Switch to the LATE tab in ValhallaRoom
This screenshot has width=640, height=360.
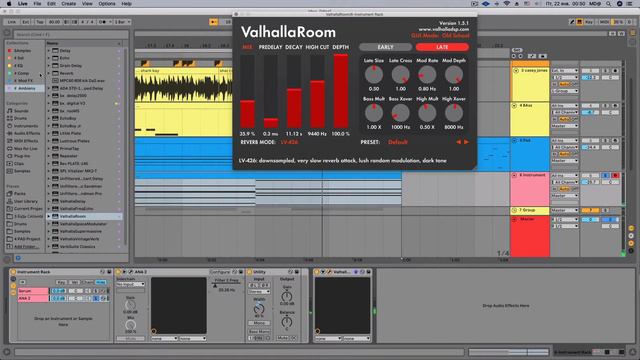442,47
